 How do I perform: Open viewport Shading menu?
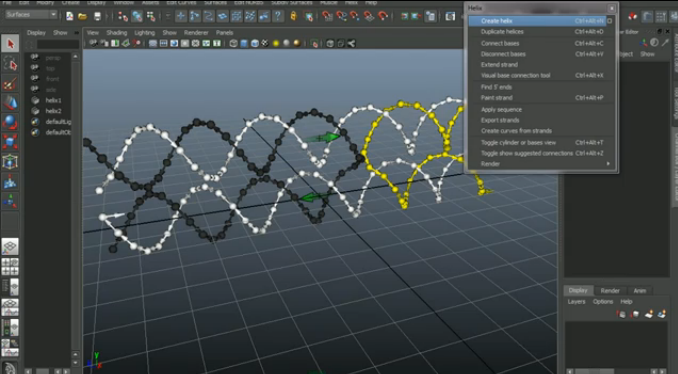[117, 33]
